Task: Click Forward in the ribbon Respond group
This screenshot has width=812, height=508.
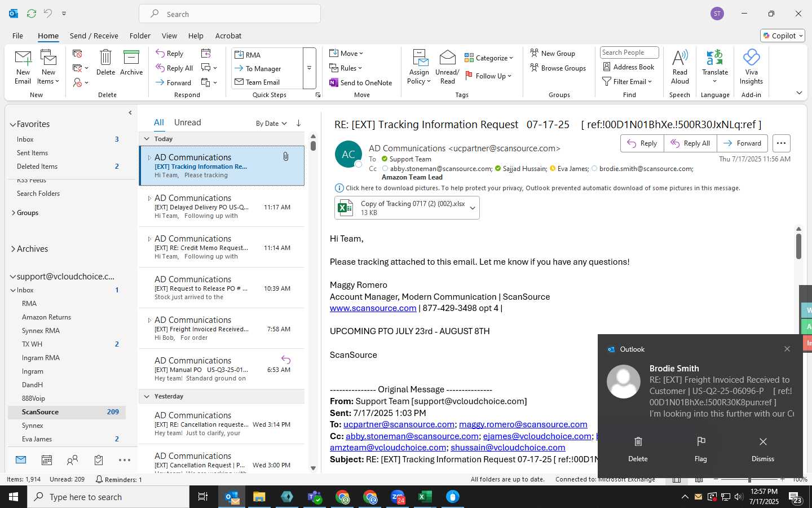Action: tap(174, 83)
